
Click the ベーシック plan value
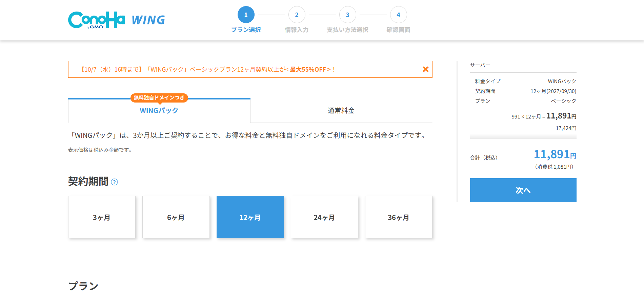coord(564,101)
